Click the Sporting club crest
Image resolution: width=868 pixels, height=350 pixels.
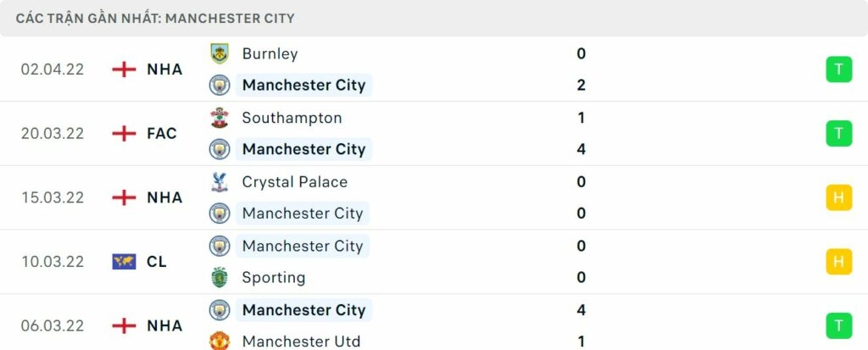click(220, 277)
